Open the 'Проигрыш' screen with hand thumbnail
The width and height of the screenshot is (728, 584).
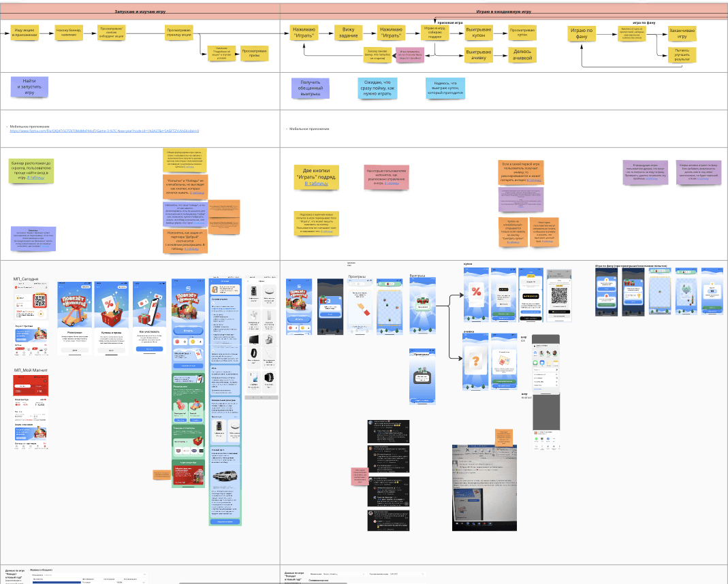(x=360, y=306)
